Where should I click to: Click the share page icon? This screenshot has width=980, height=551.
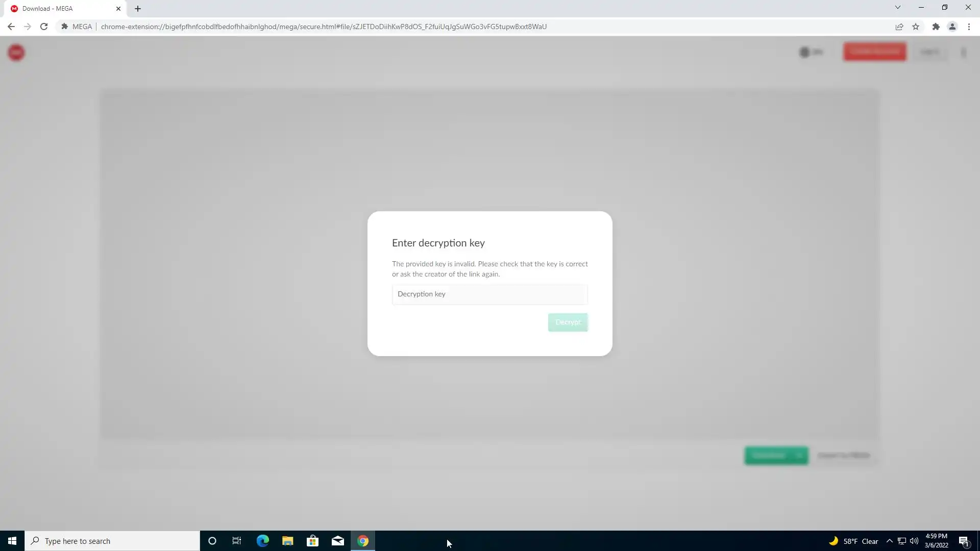click(x=899, y=27)
